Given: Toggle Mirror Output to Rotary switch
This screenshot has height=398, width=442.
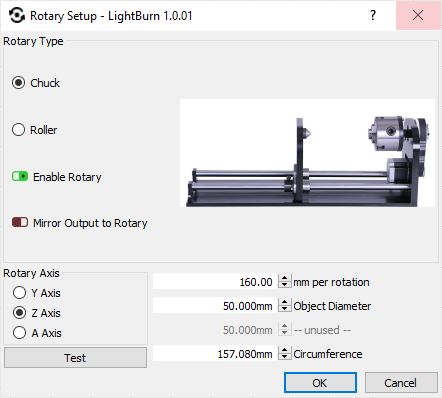Looking at the screenshot, I should pyautogui.click(x=20, y=222).
